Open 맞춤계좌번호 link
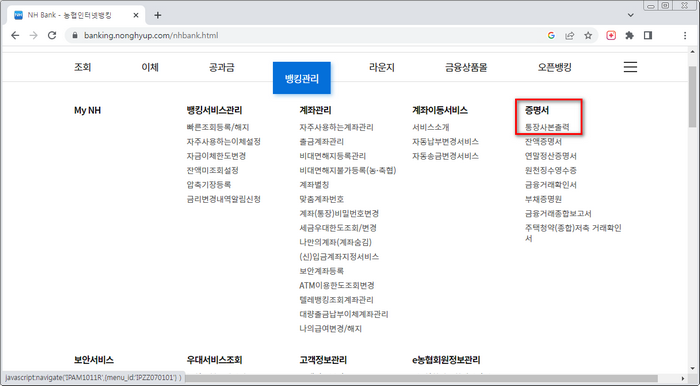This screenshot has height=386, width=700. pos(321,199)
